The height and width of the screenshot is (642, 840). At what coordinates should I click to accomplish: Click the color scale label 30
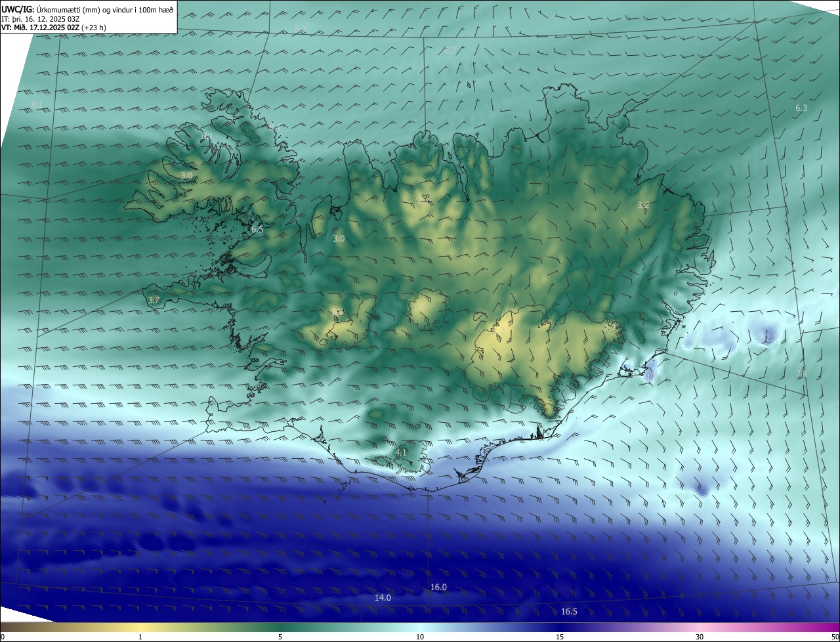coord(700,637)
